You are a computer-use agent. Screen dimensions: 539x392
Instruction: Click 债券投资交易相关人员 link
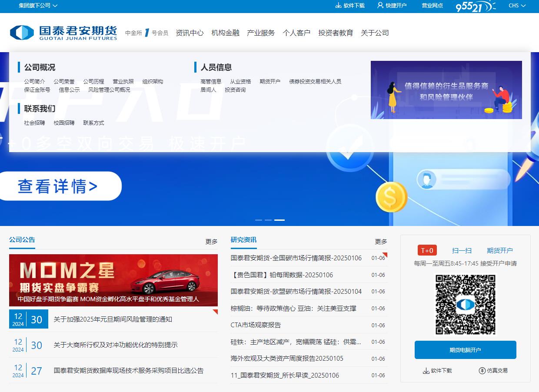[x=315, y=82]
